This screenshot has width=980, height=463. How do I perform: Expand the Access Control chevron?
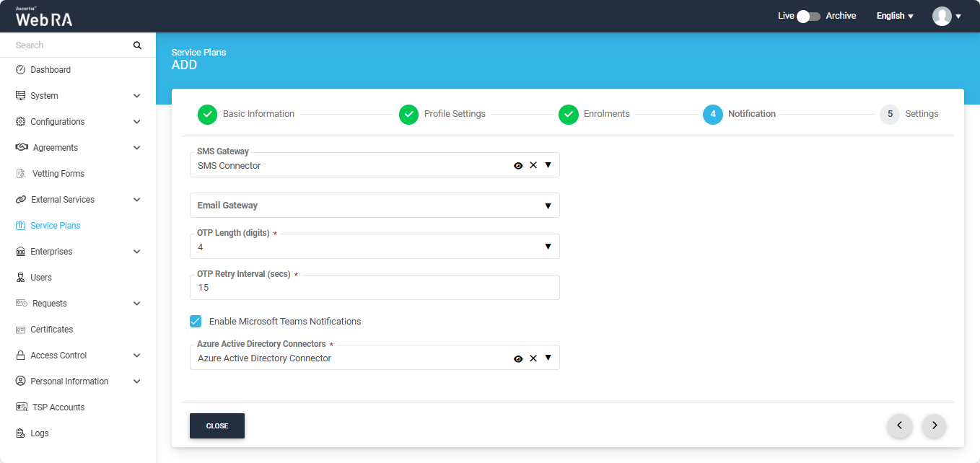(x=137, y=356)
